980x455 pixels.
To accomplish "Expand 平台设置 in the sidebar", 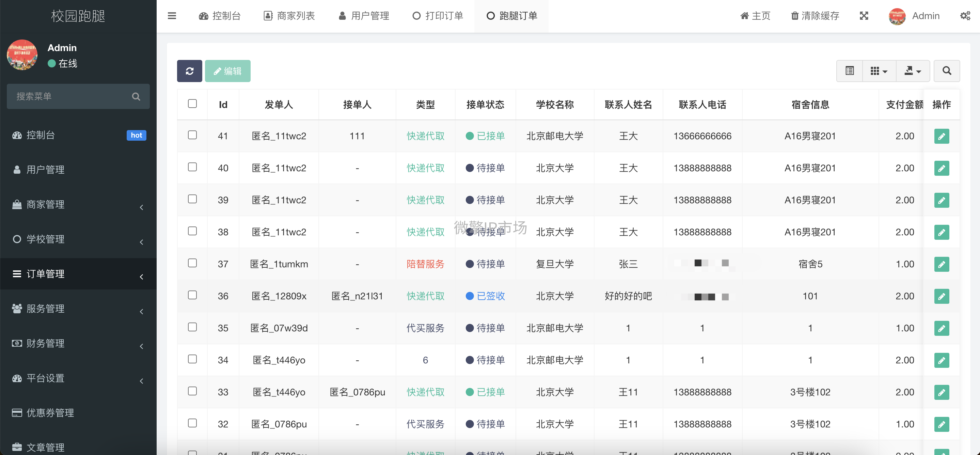I will point(78,378).
